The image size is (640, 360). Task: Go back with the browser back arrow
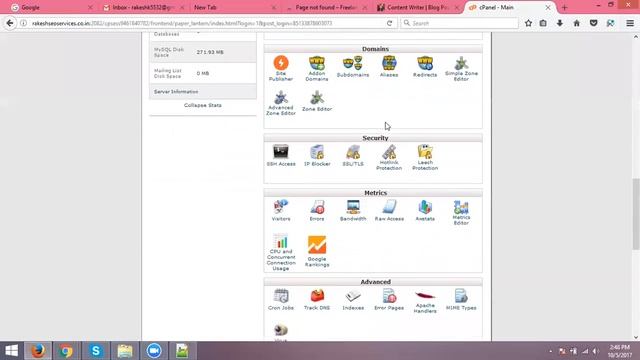(10, 23)
